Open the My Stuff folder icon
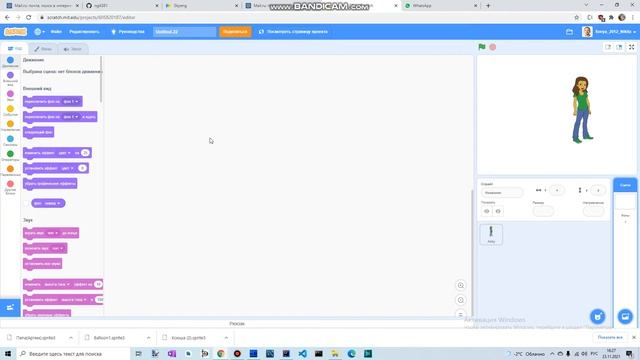Image resolution: width=640 pixels, height=360 pixels. (x=569, y=32)
